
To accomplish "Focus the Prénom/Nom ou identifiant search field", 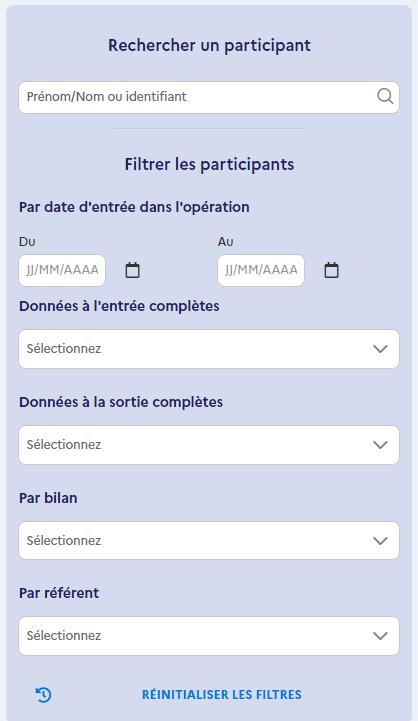I will (x=209, y=97).
